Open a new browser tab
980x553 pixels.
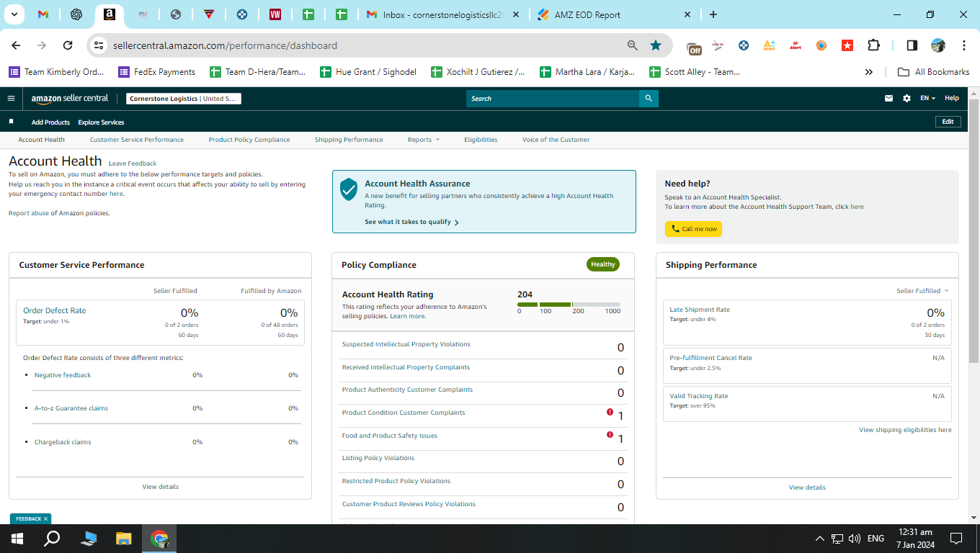[713, 14]
